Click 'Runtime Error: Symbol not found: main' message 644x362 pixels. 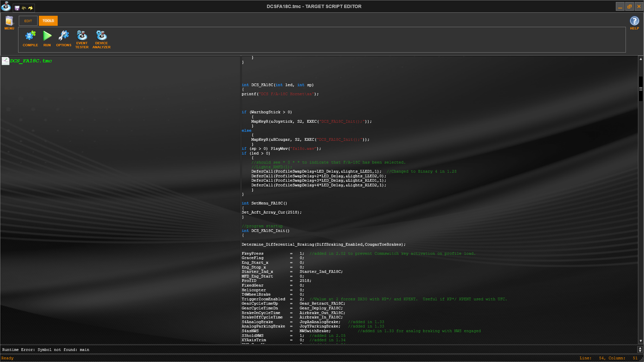pyautogui.click(x=46, y=350)
